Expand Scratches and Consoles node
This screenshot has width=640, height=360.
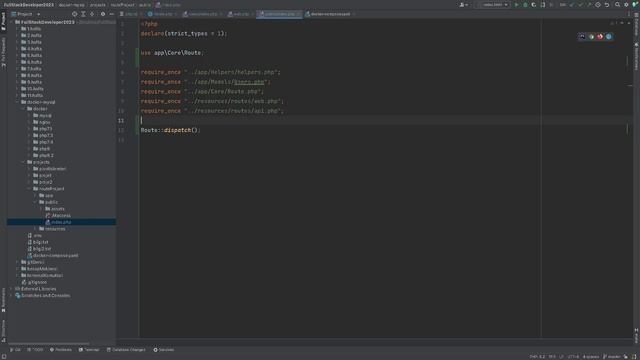click(x=11, y=296)
